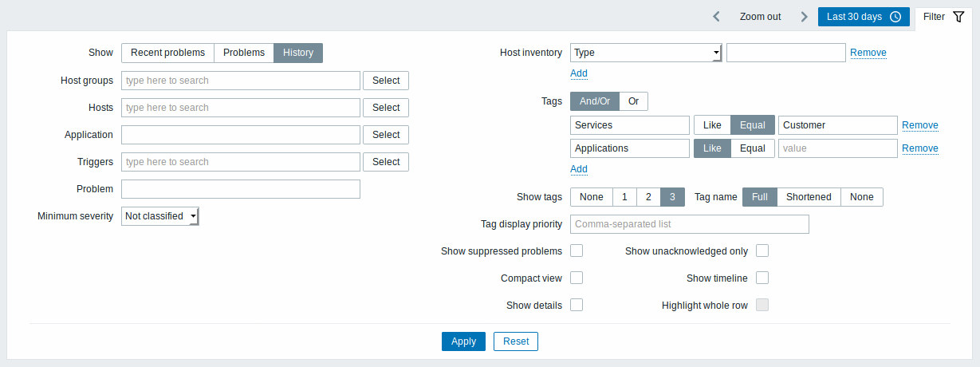Set Show tags count to 1

624,197
